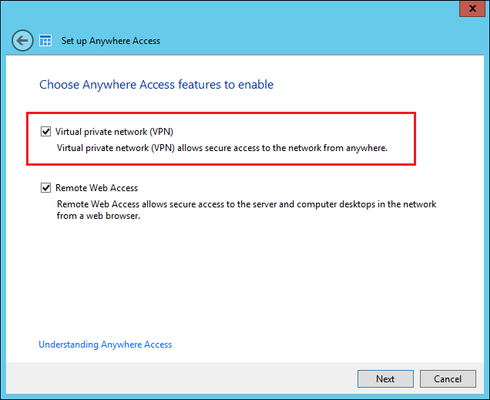Viewport: 490px width, 400px height.
Task: Select the Virtual private network (VPN) label text
Action: tap(114, 132)
